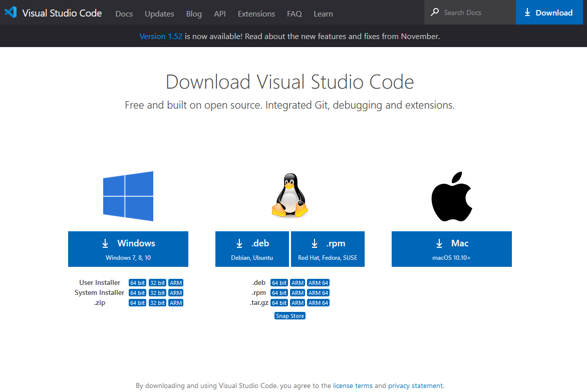Select Linux .rpm ARM 64

click(318, 293)
